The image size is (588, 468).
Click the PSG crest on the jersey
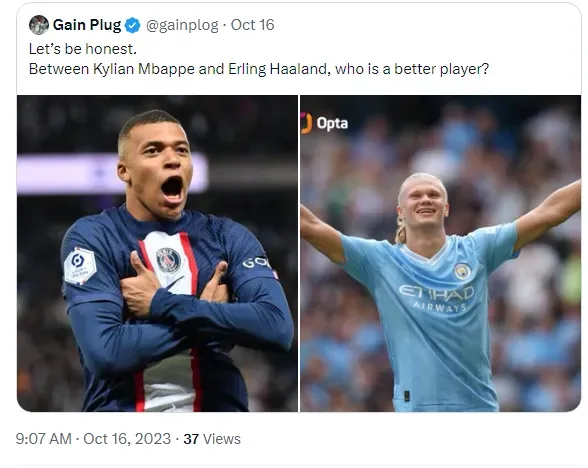[168, 260]
